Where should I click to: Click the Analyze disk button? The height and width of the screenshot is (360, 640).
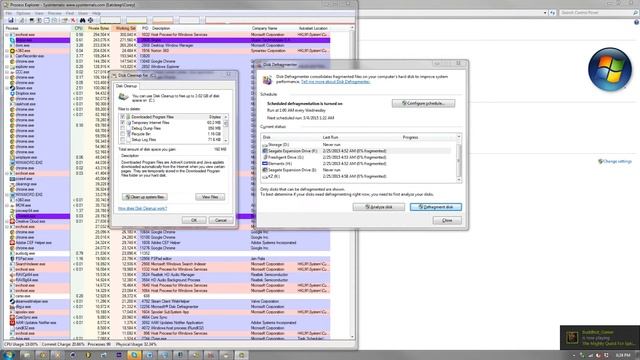pos(379,207)
